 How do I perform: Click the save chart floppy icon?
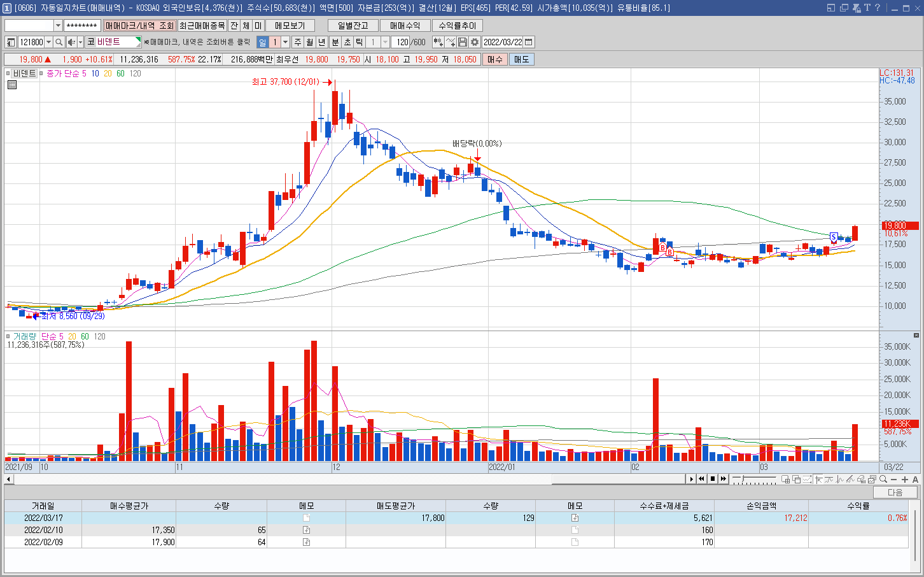[x=463, y=42]
